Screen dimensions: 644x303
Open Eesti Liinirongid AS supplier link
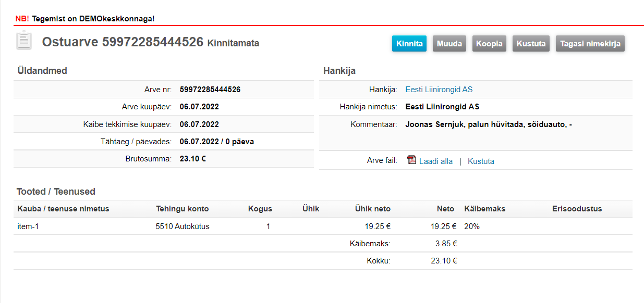(x=439, y=90)
